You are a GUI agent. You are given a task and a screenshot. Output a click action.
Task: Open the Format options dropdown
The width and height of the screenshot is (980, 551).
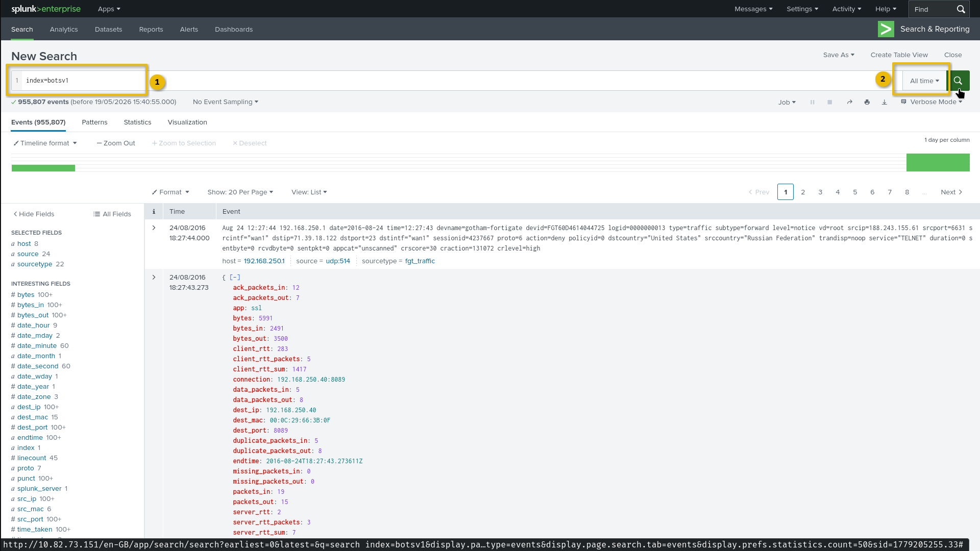tap(170, 192)
